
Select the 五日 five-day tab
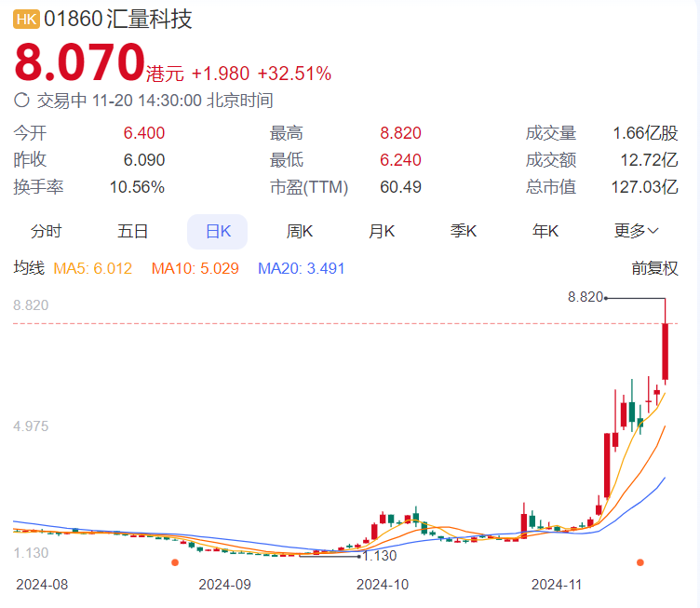tap(132, 231)
